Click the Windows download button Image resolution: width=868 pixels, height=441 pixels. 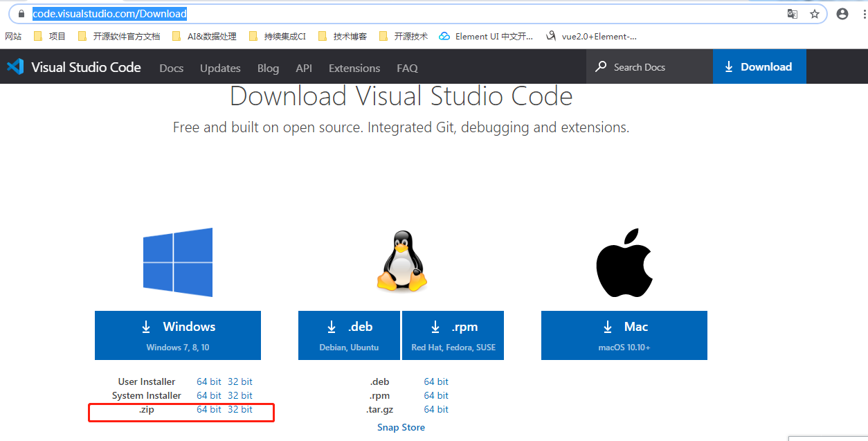178,336
